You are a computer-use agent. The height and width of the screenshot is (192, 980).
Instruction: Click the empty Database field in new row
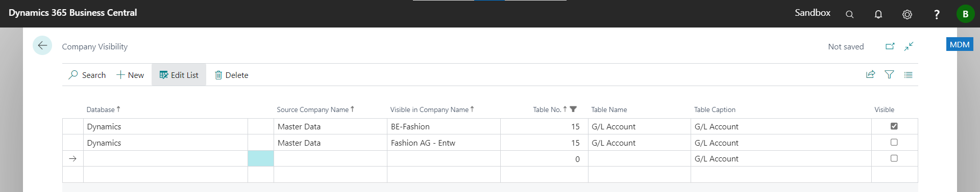coord(165,159)
